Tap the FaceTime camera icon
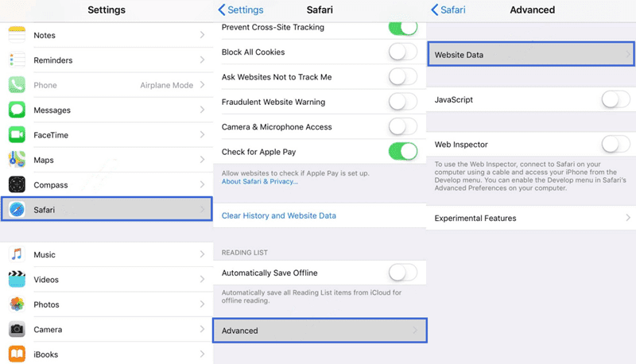636x364 pixels. tap(17, 134)
